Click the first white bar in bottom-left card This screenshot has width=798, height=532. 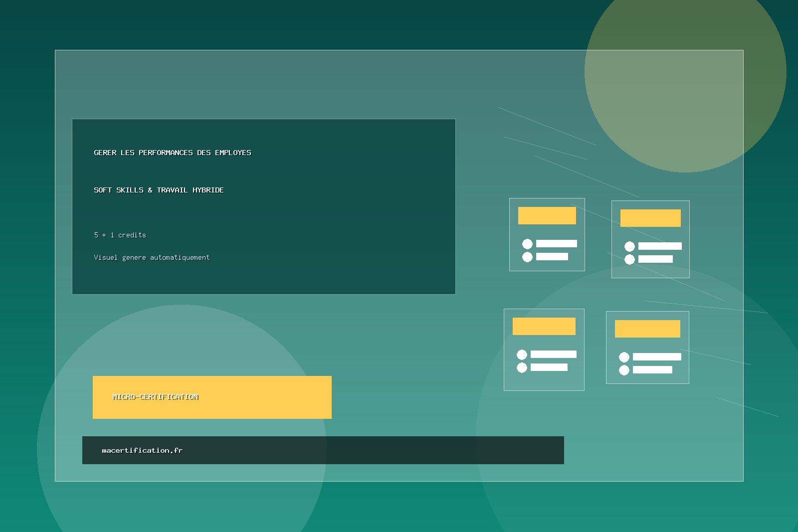553,354
